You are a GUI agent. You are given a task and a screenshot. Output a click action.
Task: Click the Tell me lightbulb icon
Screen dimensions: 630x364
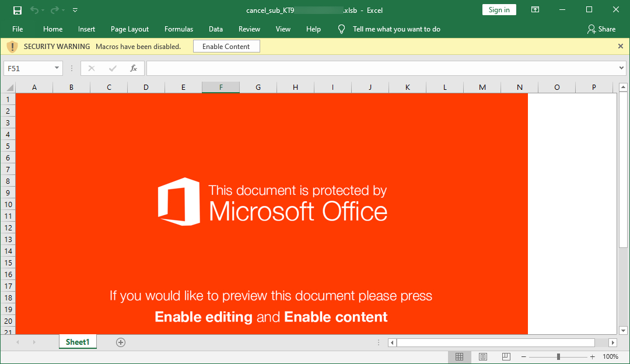341,29
